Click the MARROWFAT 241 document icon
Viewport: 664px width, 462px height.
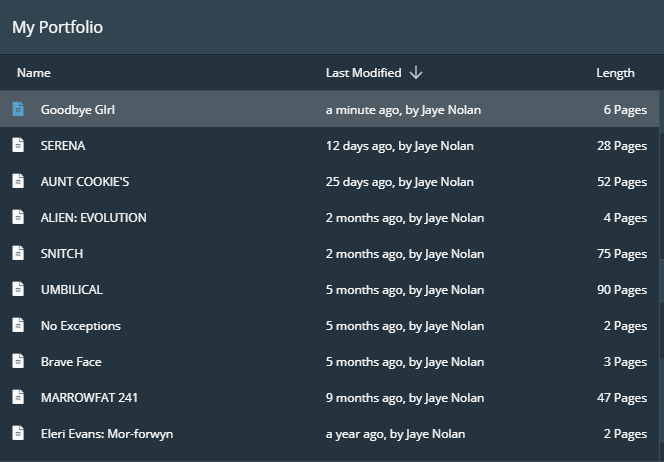tap(18, 397)
